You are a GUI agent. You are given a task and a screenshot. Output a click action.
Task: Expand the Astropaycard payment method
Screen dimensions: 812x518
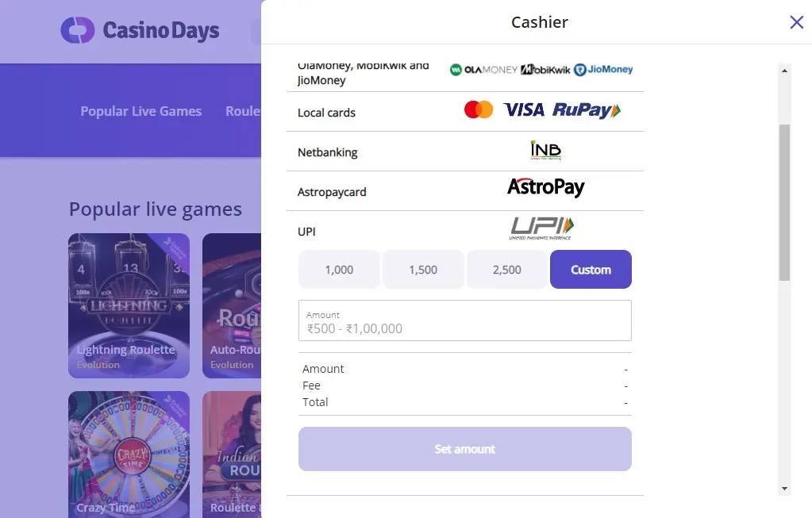click(x=465, y=191)
